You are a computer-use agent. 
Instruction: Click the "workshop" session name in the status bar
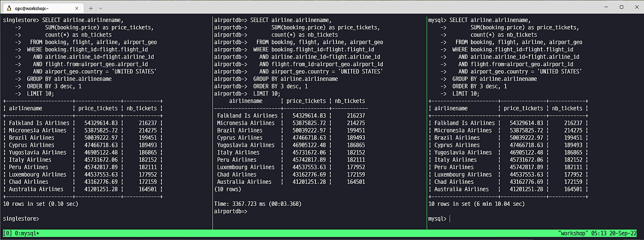[573, 233]
